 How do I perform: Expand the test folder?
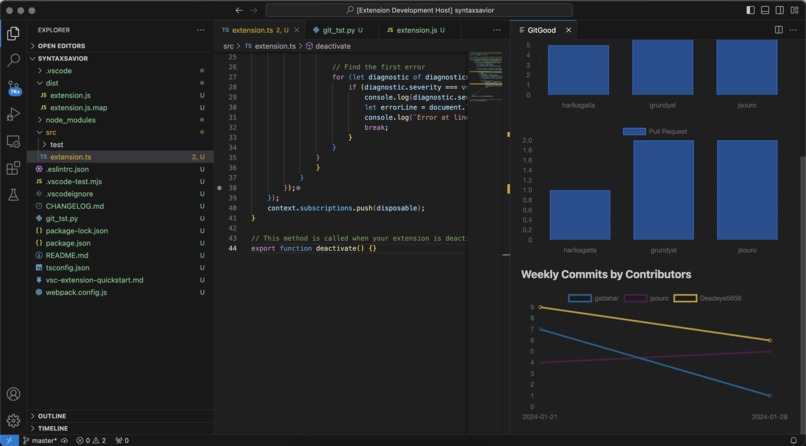(x=120, y=145)
